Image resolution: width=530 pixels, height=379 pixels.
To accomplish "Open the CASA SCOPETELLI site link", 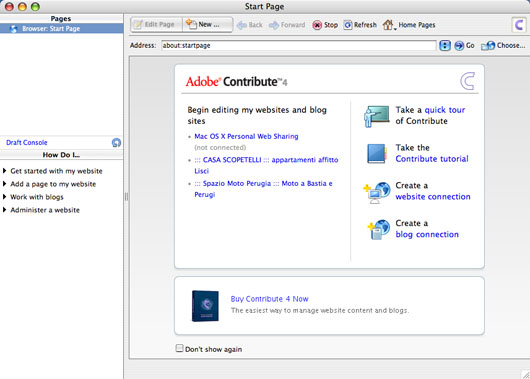I will (x=266, y=165).
